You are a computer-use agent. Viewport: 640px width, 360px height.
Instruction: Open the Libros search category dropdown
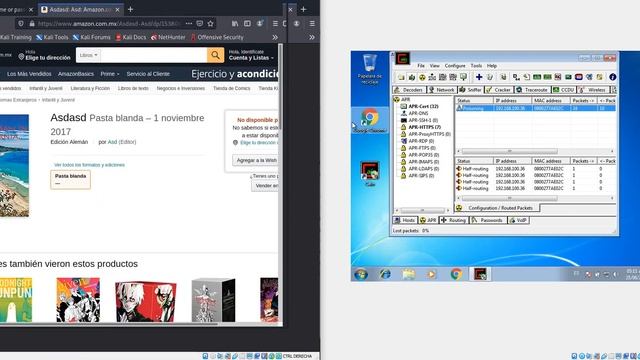pos(89,55)
